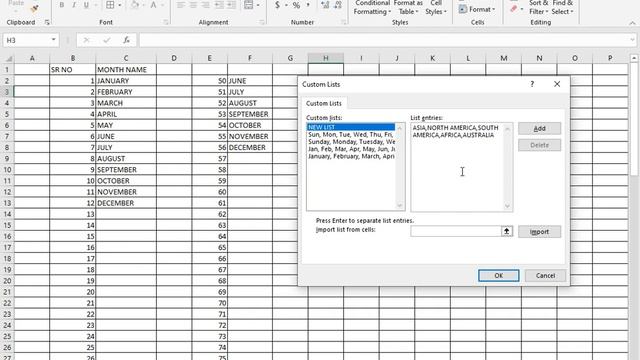Click the formula bar input area
Image resolution: width=640 pixels, height=360 pixels.
pyautogui.click(x=383, y=40)
